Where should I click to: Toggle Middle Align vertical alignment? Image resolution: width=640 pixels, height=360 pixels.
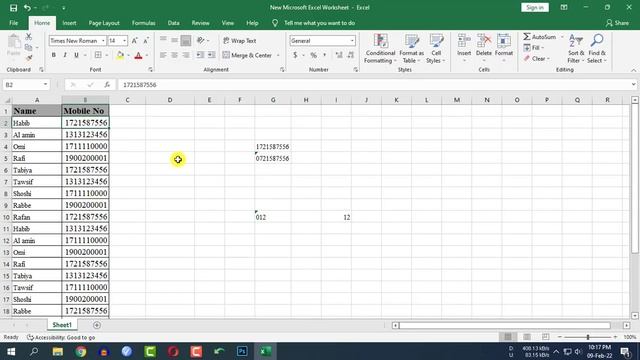pos(174,40)
